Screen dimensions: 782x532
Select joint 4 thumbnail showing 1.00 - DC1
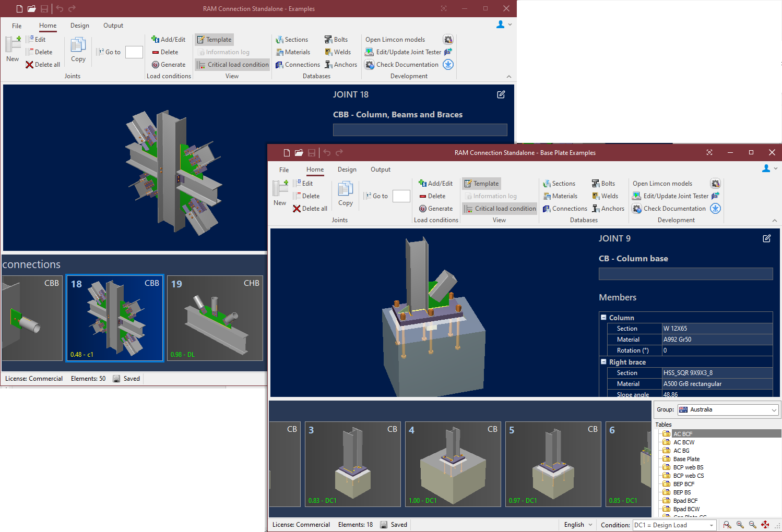[453, 464]
